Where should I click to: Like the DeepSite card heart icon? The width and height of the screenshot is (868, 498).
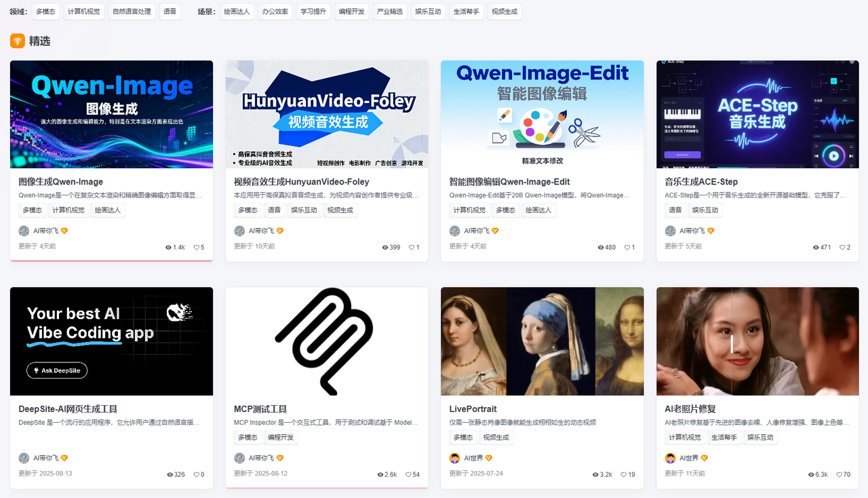click(x=196, y=475)
